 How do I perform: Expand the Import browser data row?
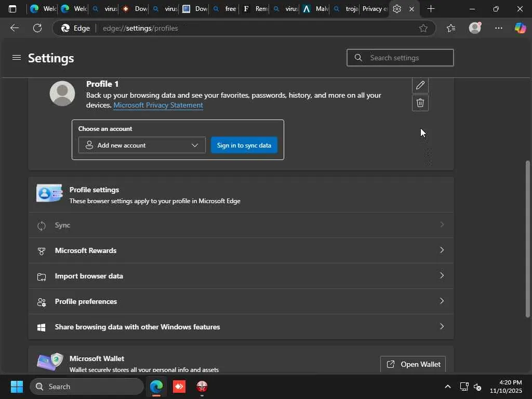pos(241,276)
